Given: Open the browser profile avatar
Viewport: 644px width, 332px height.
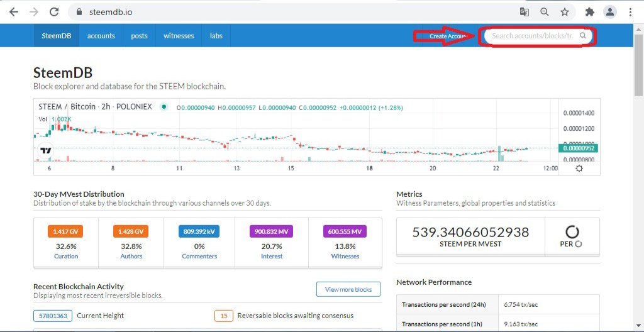Looking at the screenshot, I should tap(610, 12).
